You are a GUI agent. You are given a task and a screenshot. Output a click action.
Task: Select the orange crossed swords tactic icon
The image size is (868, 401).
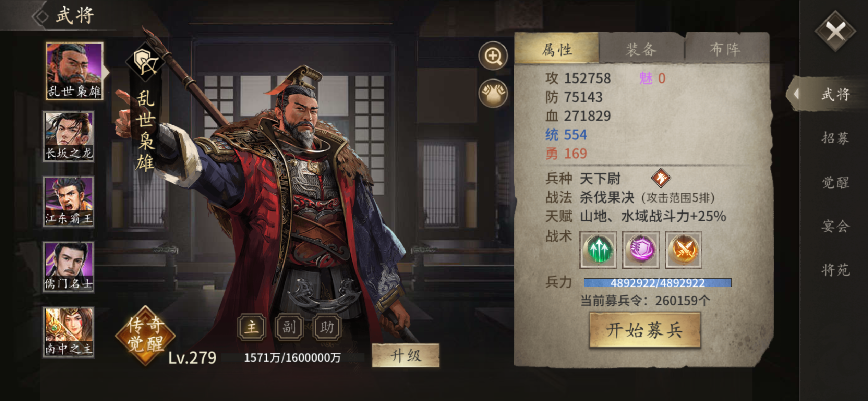pyautogui.click(x=683, y=250)
